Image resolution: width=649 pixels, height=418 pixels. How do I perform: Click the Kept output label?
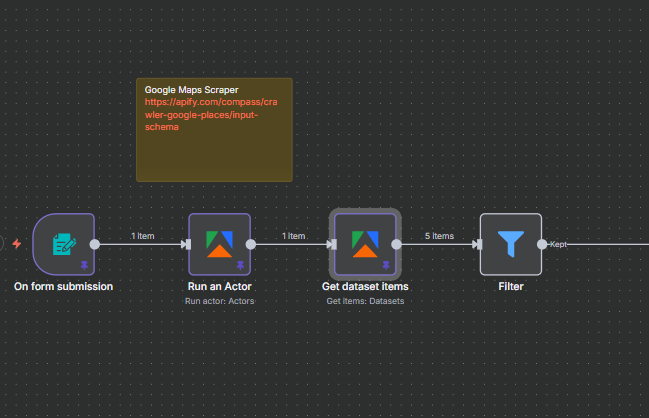pyautogui.click(x=558, y=244)
